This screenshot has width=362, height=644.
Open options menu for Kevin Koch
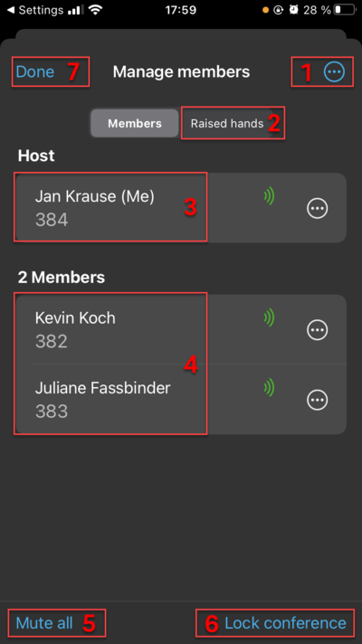[x=318, y=329]
